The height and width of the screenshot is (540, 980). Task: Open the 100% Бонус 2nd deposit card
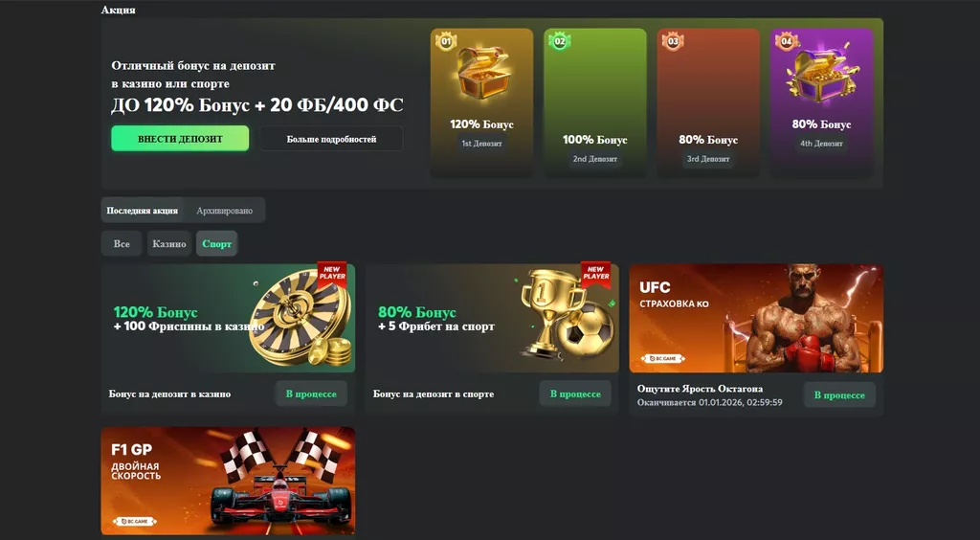coord(595,101)
